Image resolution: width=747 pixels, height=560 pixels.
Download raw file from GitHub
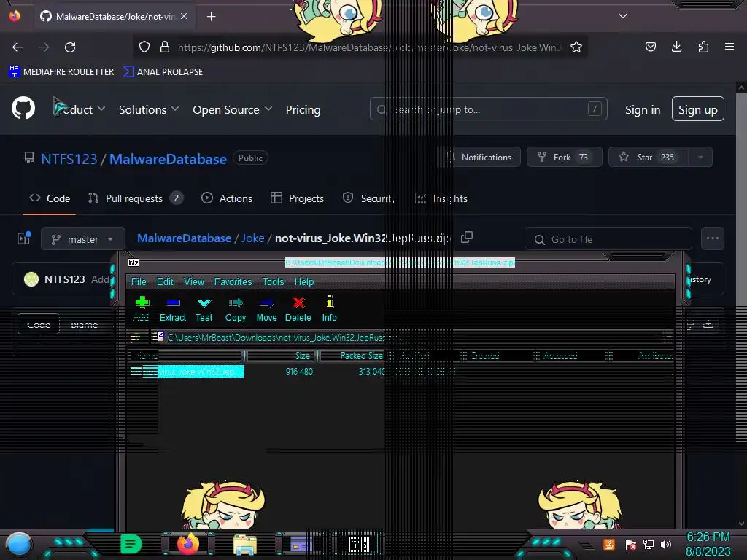pyautogui.click(x=708, y=324)
